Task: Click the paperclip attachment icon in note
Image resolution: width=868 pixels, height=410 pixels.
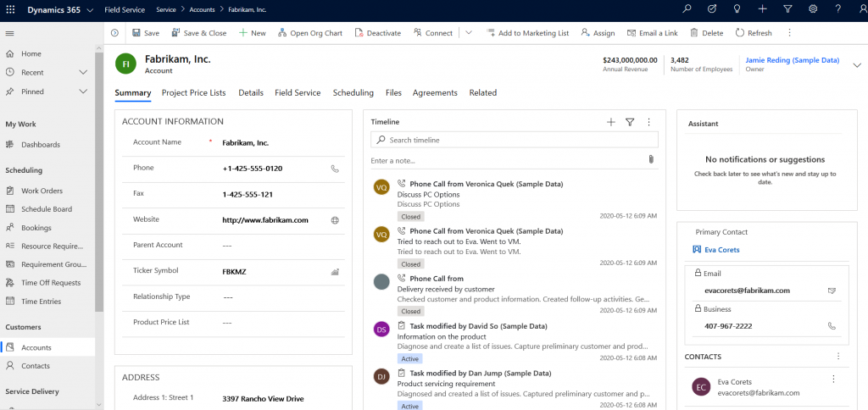Action: [x=651, y=159]
